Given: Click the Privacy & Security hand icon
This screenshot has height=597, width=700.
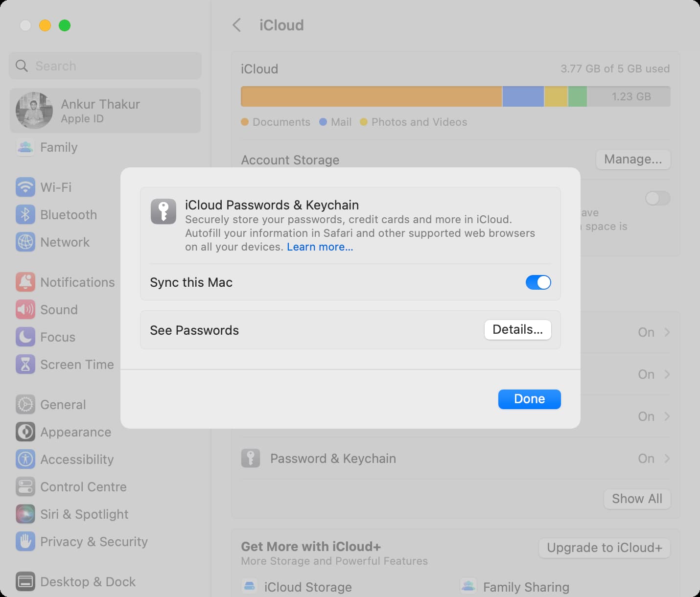Looking at the screenshot, I should (25, 541).
